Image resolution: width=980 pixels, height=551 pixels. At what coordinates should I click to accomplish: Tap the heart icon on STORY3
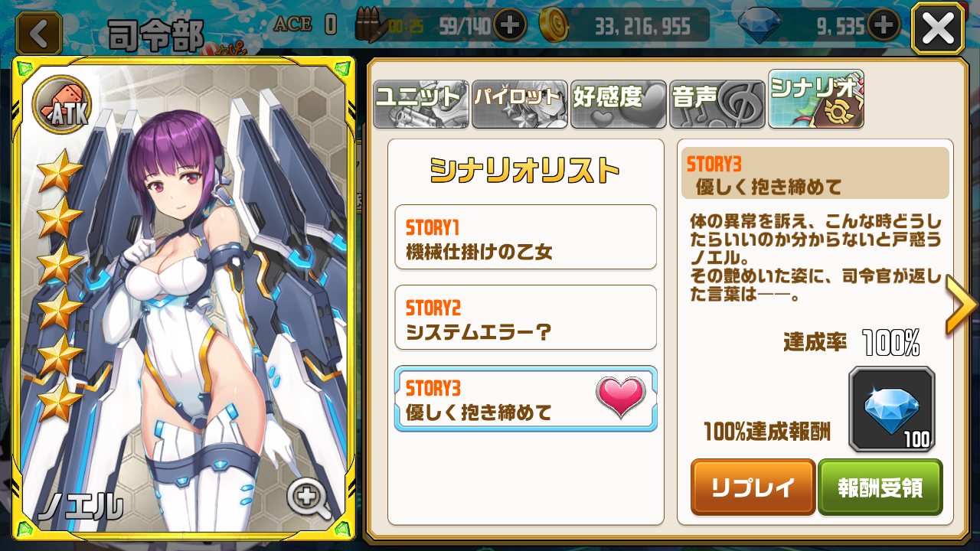[x=621, y=397]
